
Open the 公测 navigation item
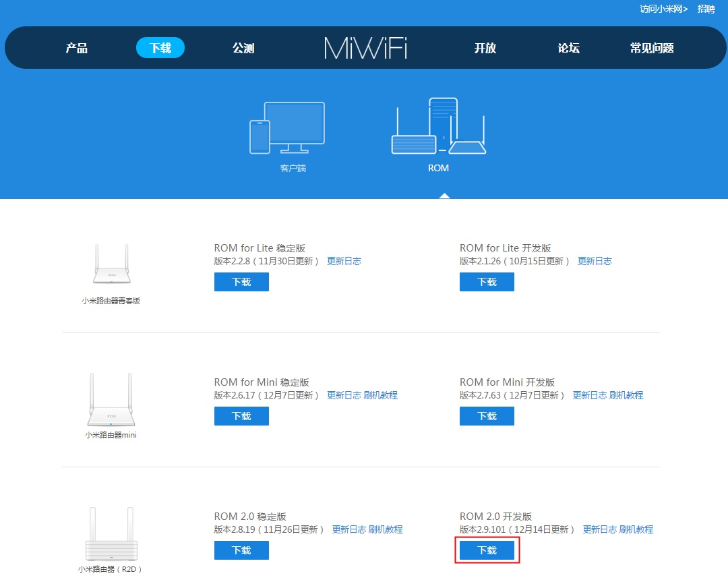(x=243, y=48)
